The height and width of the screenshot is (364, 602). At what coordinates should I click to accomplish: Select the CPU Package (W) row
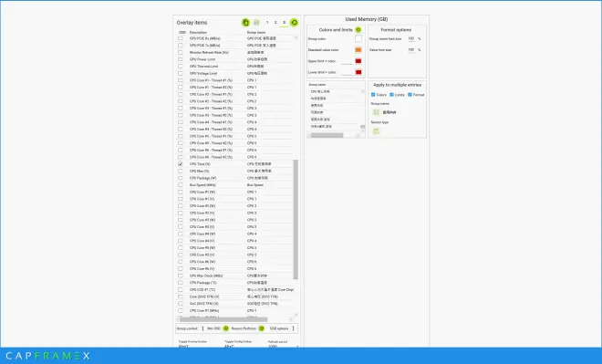pyautogui.click(x=235, y=178)
